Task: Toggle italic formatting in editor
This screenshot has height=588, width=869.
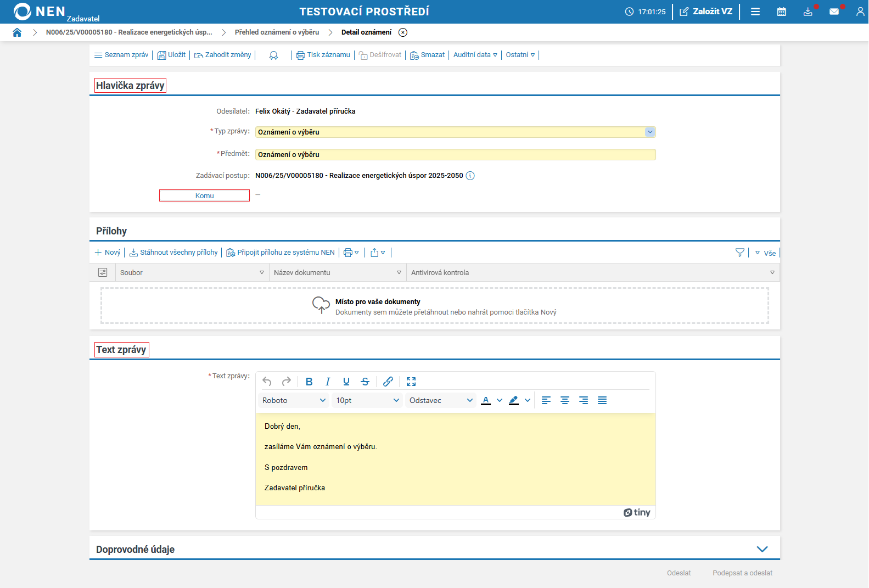Action: 328,382
